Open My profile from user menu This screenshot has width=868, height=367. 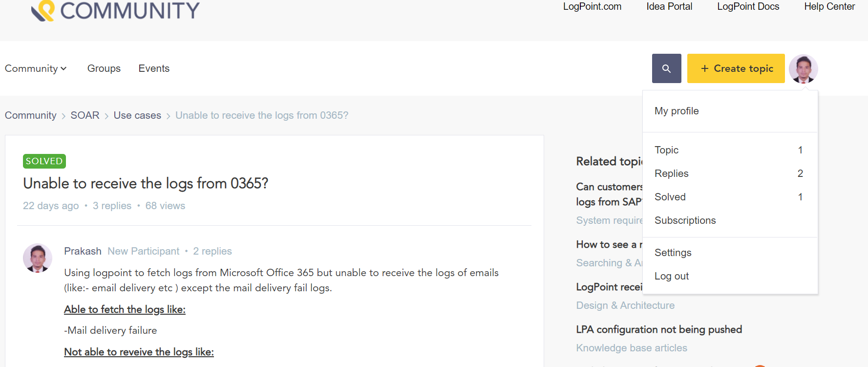pyautogui.click(x=677, y=111)
